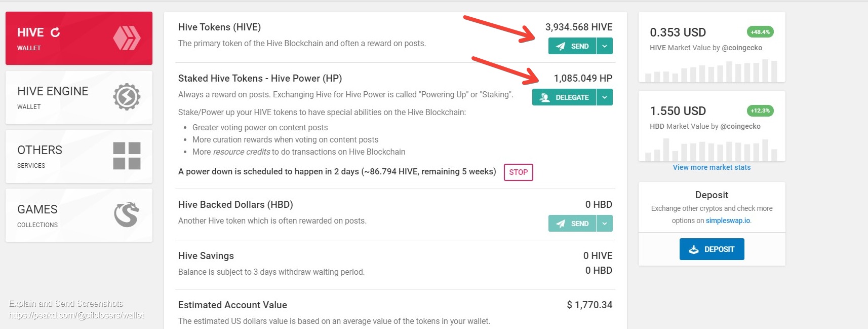Select the Games Collections tab

(79, 215)
